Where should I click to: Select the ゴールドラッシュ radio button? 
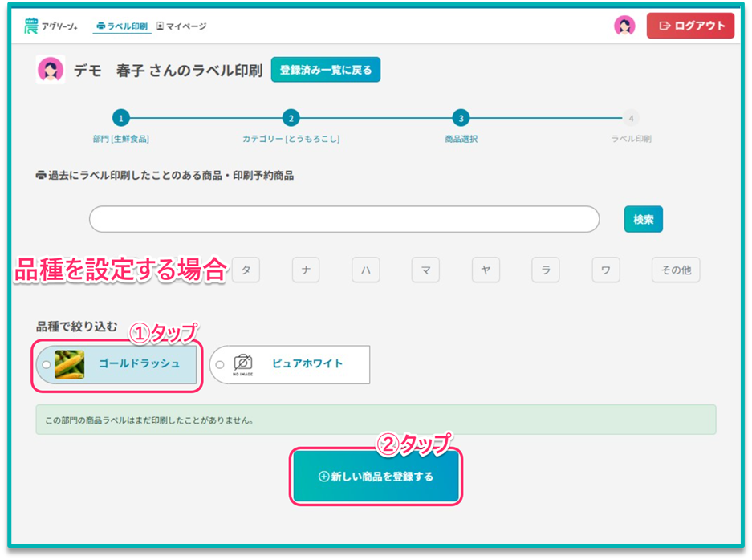click(46, 365)
